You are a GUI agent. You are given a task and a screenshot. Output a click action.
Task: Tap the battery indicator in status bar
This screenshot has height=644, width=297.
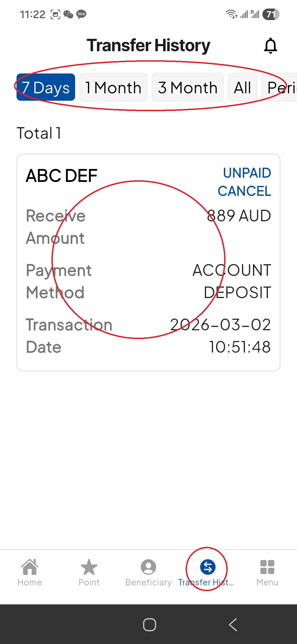[x=271, y=14]
